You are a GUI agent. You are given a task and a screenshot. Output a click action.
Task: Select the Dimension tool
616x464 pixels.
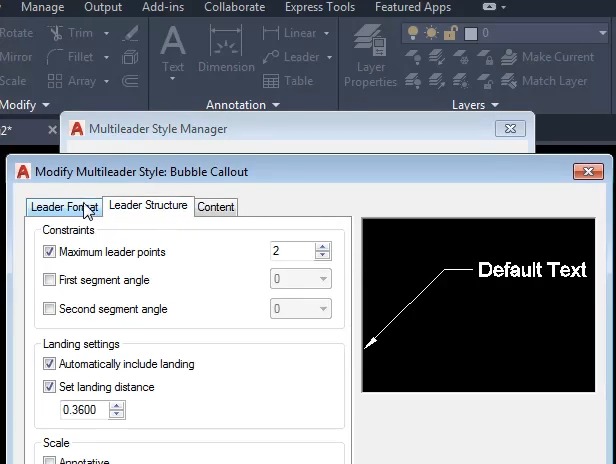tap(226, 48)
